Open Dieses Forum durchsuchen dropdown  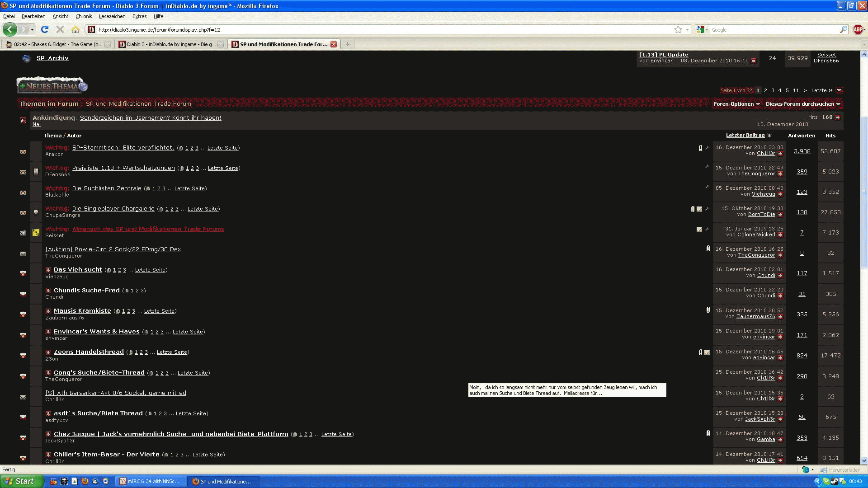[803, 104]
